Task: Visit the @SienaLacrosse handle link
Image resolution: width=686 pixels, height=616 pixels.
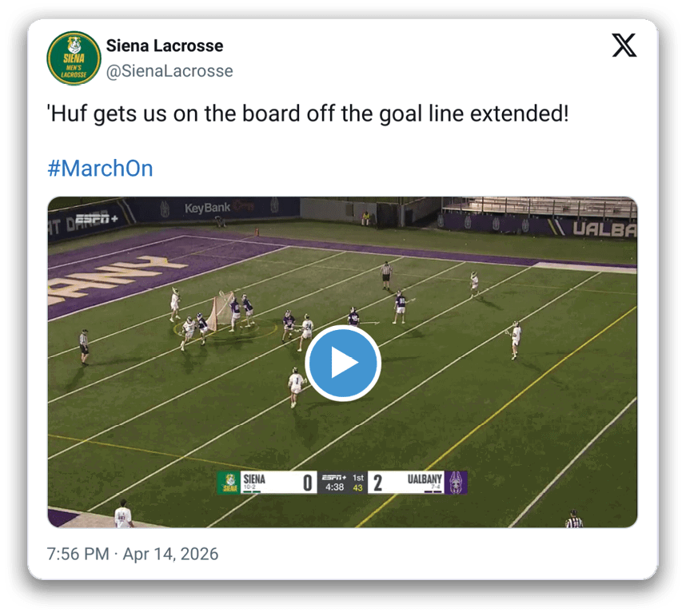Action: click(170, 71)
